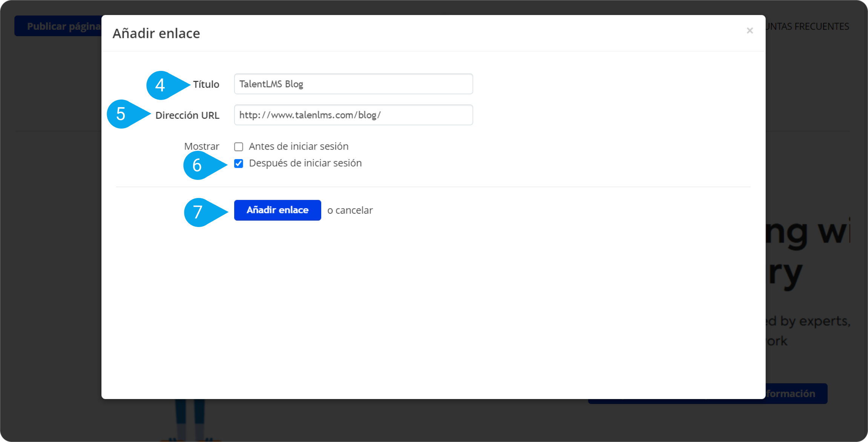Enable Antes de iniciar sesión checkbox
The image size is (868, 442).
[239, 147]
